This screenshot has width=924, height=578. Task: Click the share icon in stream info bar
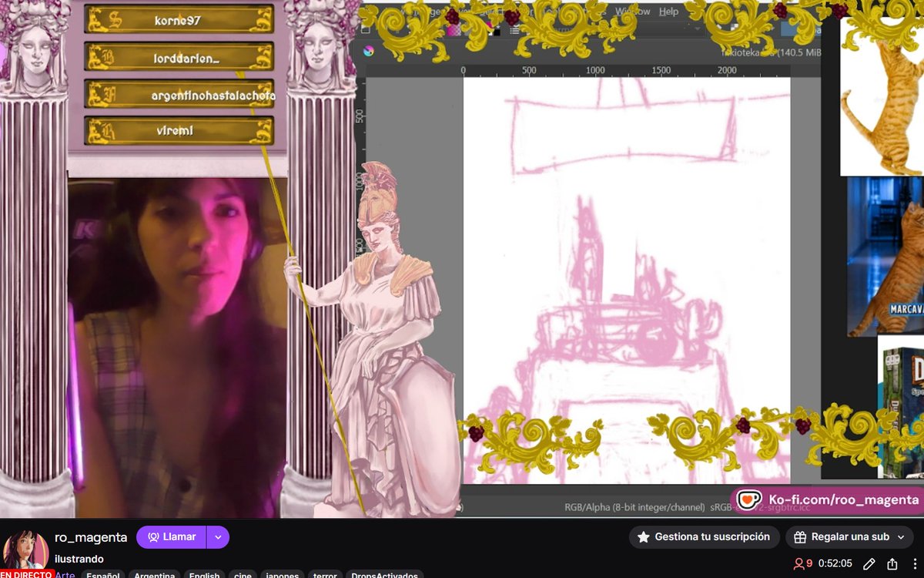[892, 563]
